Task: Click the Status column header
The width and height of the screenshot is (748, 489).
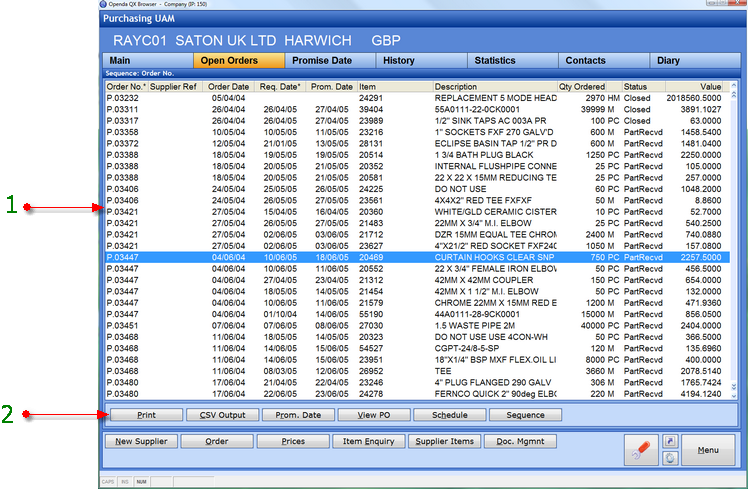Action: tap(644, 87)
